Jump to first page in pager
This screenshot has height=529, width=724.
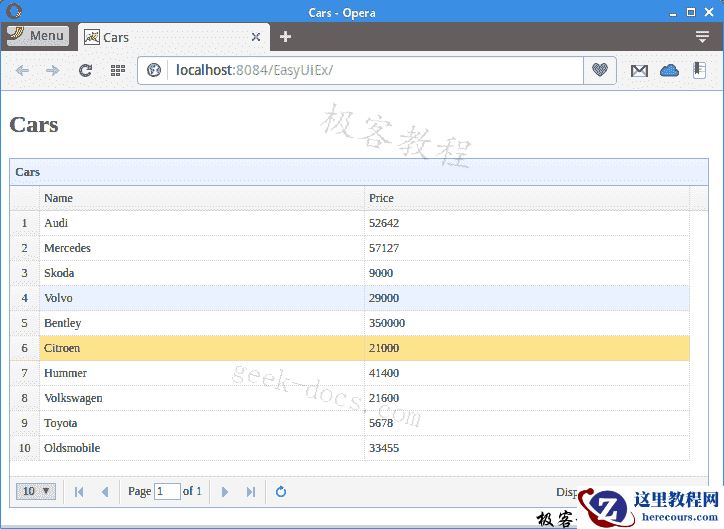(x=79, y=492)
